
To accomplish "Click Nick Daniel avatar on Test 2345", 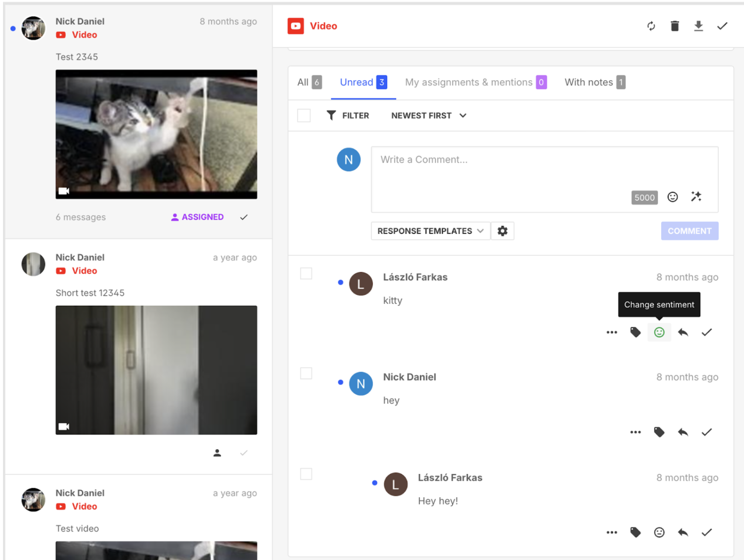I will tap(34, 28).
